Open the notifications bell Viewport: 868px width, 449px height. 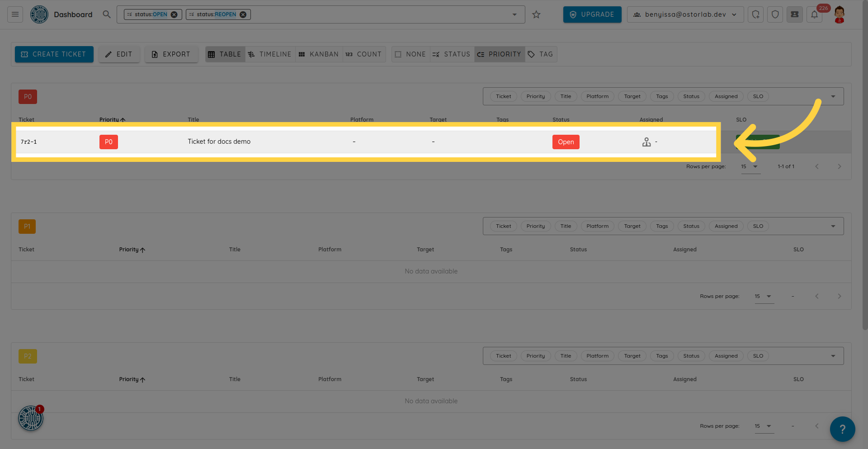(x=814, y=14)
